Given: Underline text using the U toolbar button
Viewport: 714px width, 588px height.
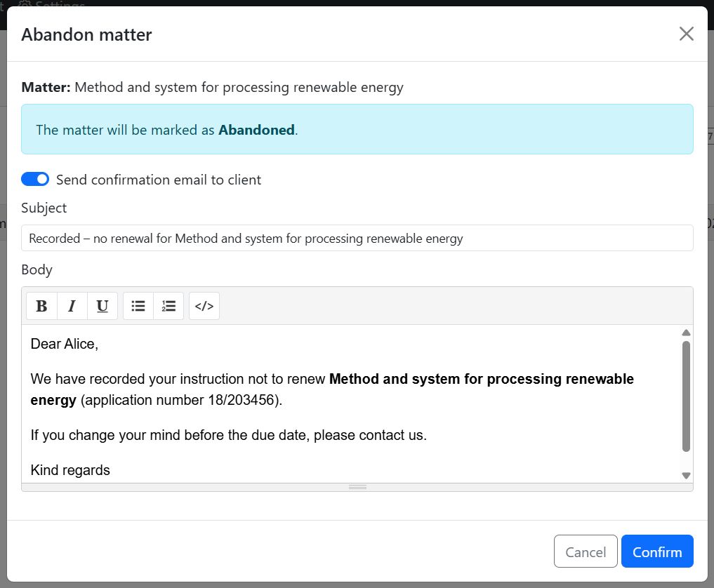Looking at the screenshot, I should click(x=103, y=306).
